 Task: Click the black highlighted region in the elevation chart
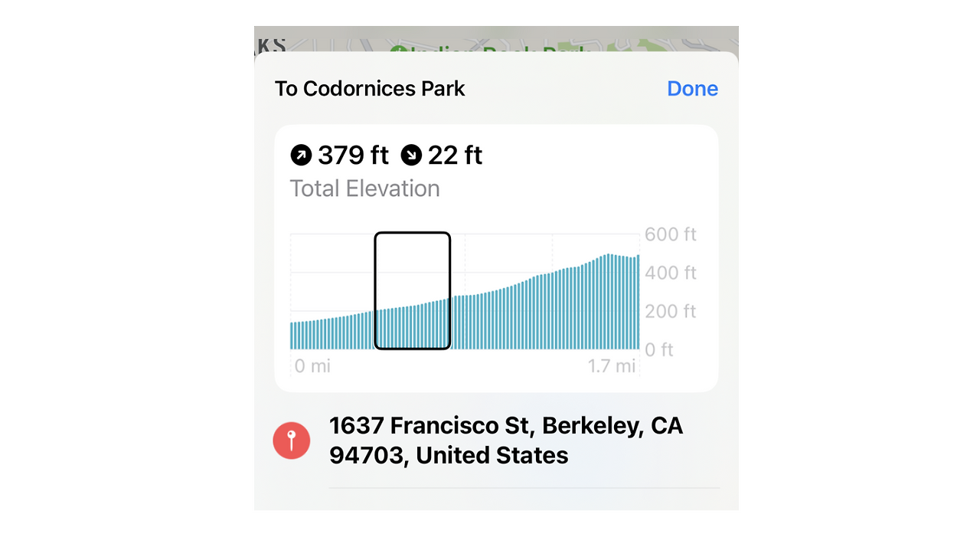tap(412, 290)
